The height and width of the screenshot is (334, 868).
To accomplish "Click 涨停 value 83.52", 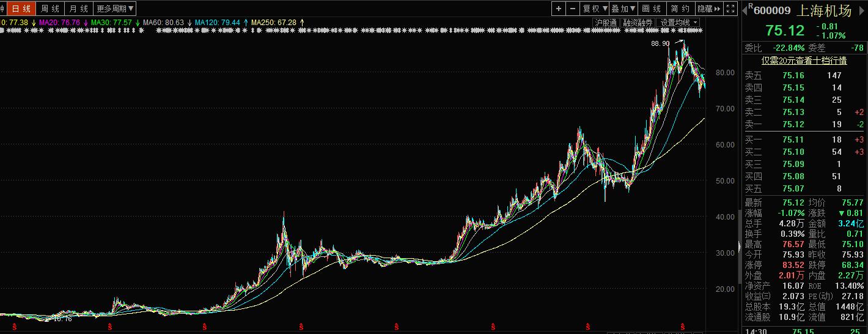I will (793, 265).
